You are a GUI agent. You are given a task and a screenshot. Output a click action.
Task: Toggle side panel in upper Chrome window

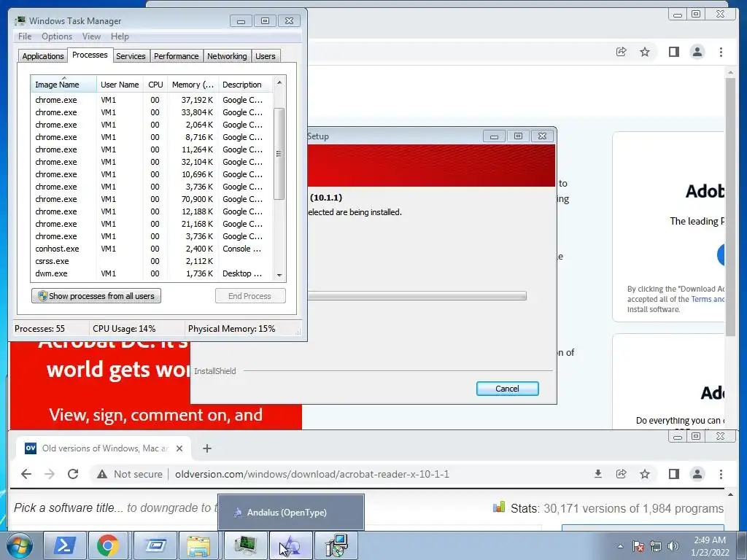673,52
